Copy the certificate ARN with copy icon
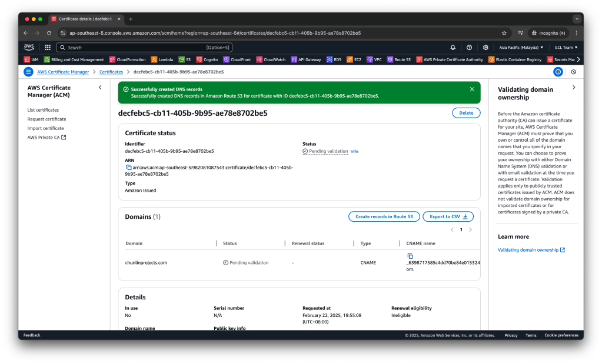Image resolution: width=602 pixels, height=364 pixels. [x=128, y=168]
